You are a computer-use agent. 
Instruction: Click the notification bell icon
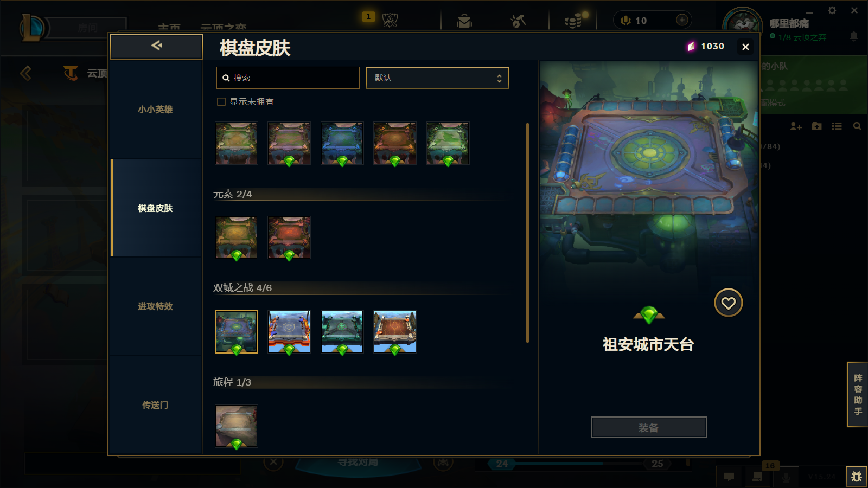[x=853, y=36]
